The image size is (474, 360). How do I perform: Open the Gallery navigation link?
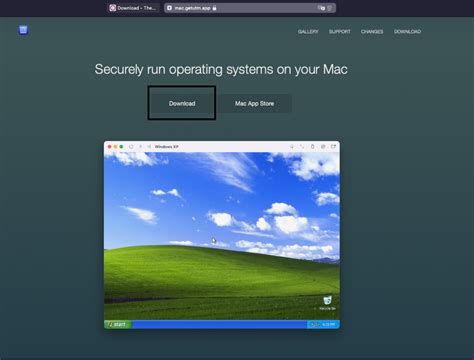pyautogui.click(x=308, y=31)
